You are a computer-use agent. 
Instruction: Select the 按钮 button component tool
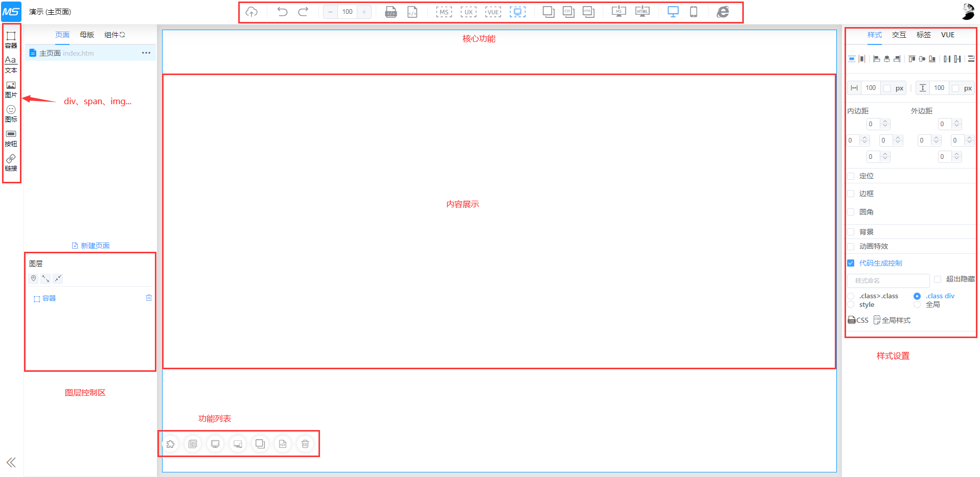pyautogui.click(x=11, y=138)
